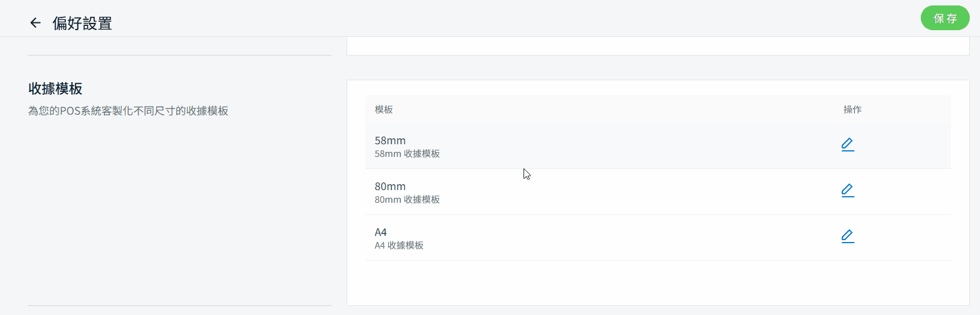The height and width of the screenshot is (315, 980).
Task: Click the 80mm 收據模板 subtitle text
Action: point(407,200)
